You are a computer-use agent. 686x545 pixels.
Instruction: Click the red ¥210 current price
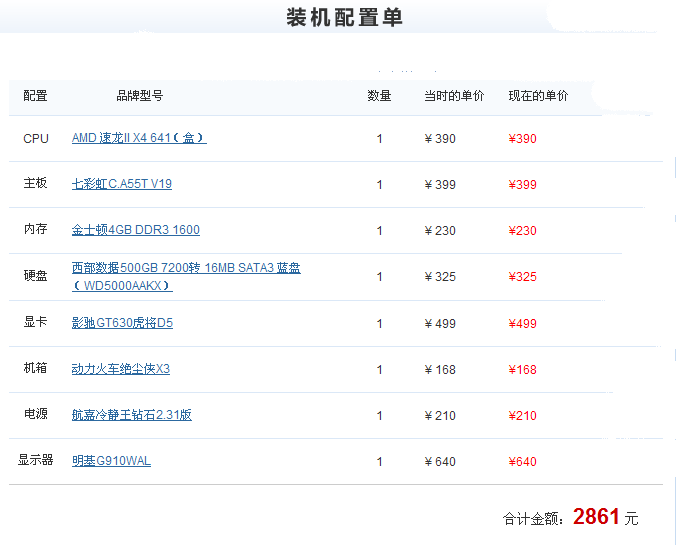coord(522,416)
